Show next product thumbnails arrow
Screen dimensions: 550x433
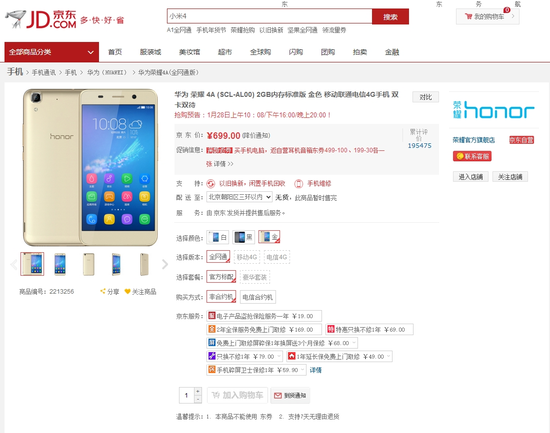(165, 264)
